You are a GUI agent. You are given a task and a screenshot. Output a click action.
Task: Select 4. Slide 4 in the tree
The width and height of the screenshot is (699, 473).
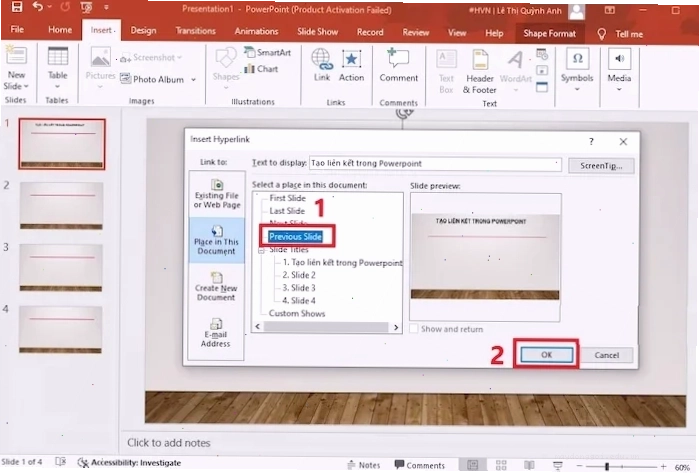click(299, 301)
